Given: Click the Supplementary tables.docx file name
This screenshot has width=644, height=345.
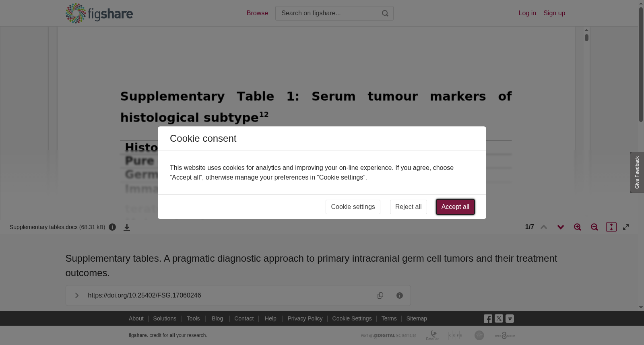Looking at the screenshot, I should [x=43, y=227].
